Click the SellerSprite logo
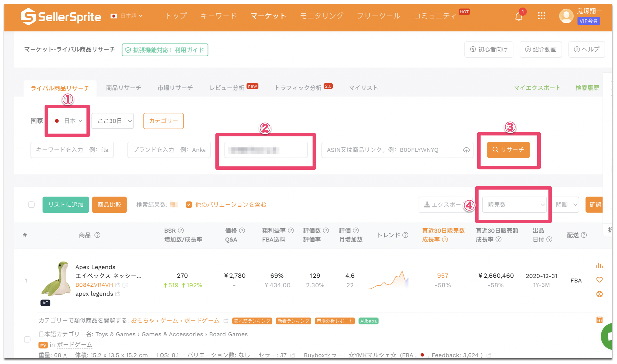 tap(61, 17)
